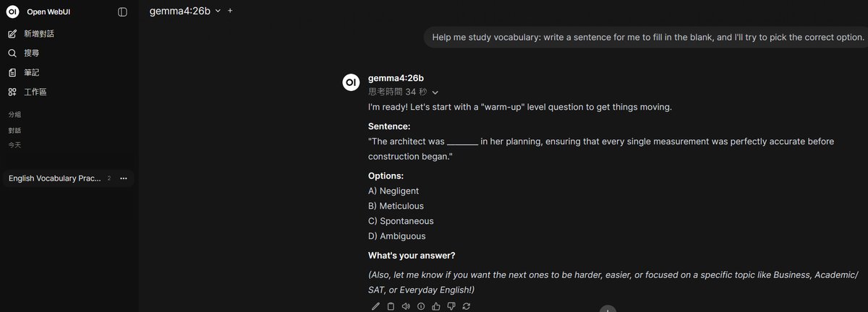
Task: Open the English Vocabulary Practice chat
Action: click(x=55, y=178)
